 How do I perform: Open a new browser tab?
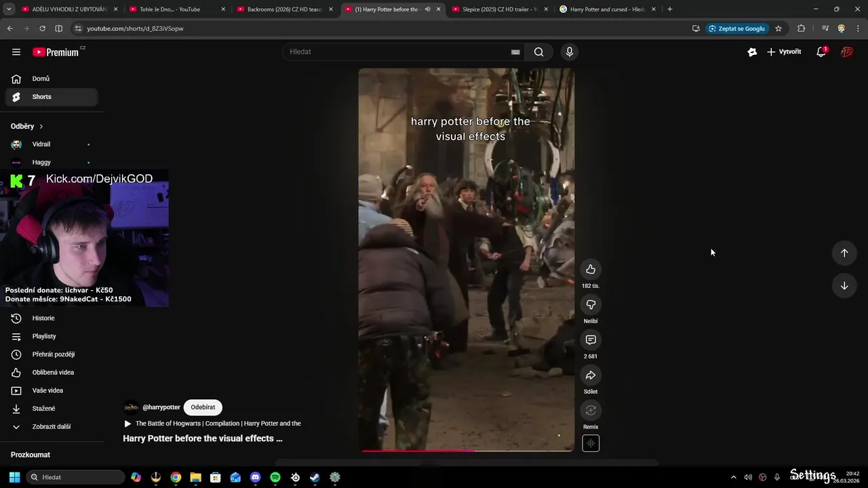670,9
